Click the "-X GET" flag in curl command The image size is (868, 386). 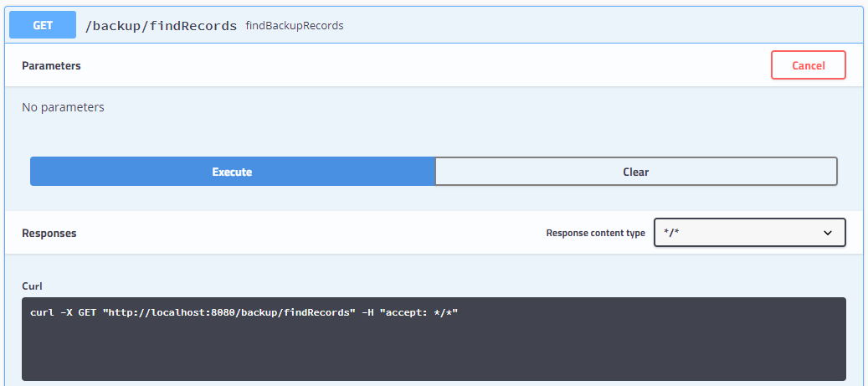(x=75, y=312)
